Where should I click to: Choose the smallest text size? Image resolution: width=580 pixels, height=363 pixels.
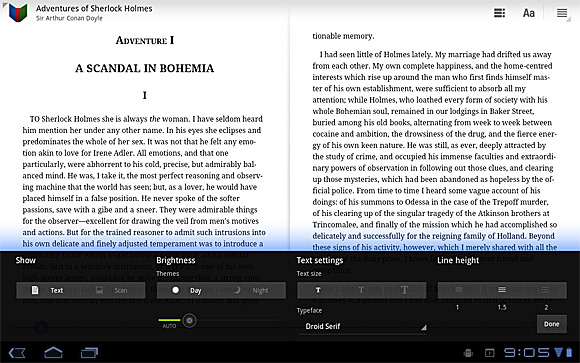click(x=318, y=290)
